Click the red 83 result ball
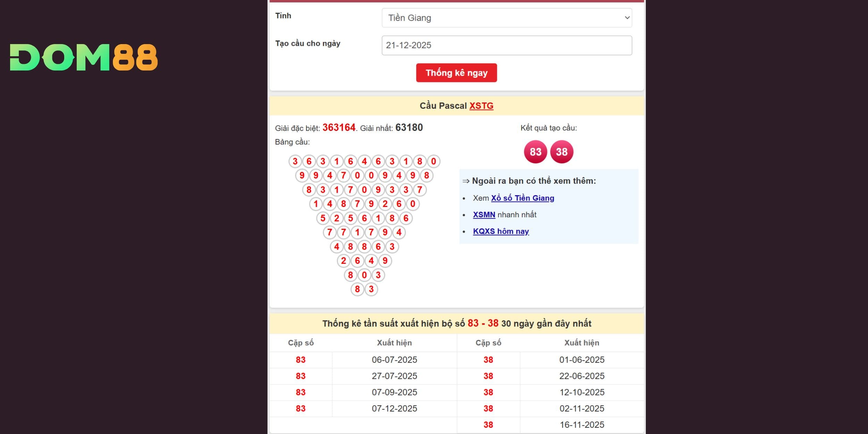The height and width of the screenshot is (434, 868). 535,152
